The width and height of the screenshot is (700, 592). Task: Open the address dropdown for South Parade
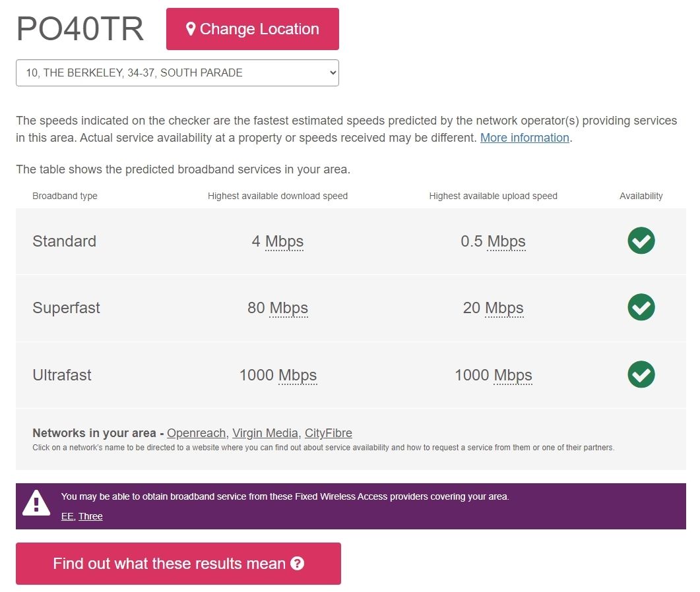(177, 73)
